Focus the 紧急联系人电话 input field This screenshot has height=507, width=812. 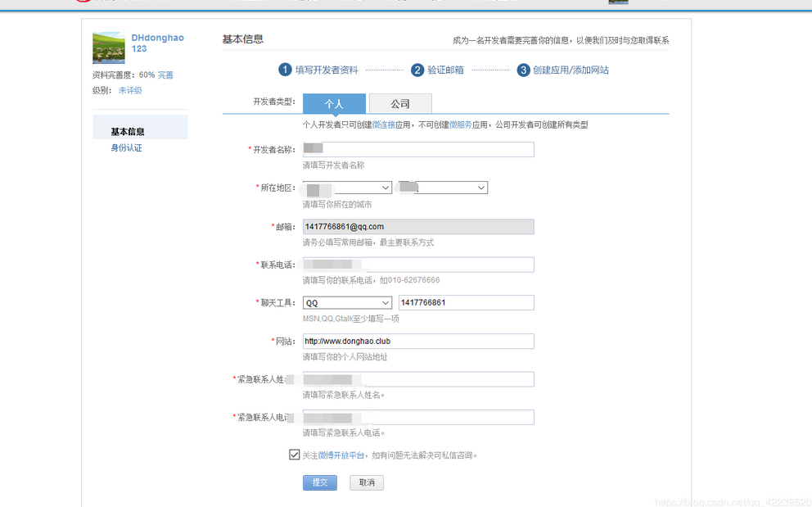418,418
